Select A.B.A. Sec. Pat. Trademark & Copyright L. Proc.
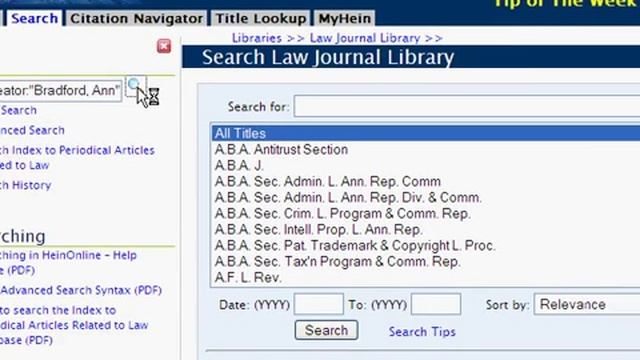The height and width of the screenshot is (360, 640). point(355,246)
